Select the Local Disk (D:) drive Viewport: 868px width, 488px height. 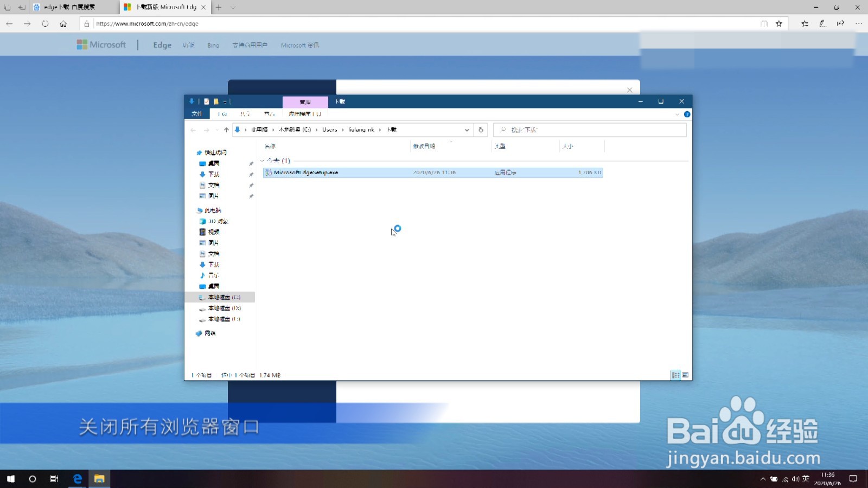pyautogui.click(x=220, y=308)
